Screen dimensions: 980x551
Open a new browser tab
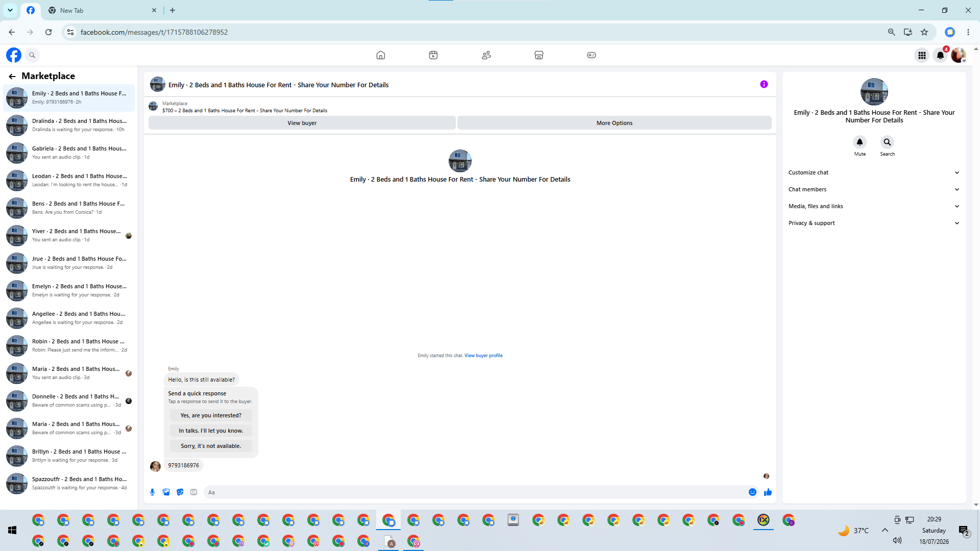tap(173, 10)
